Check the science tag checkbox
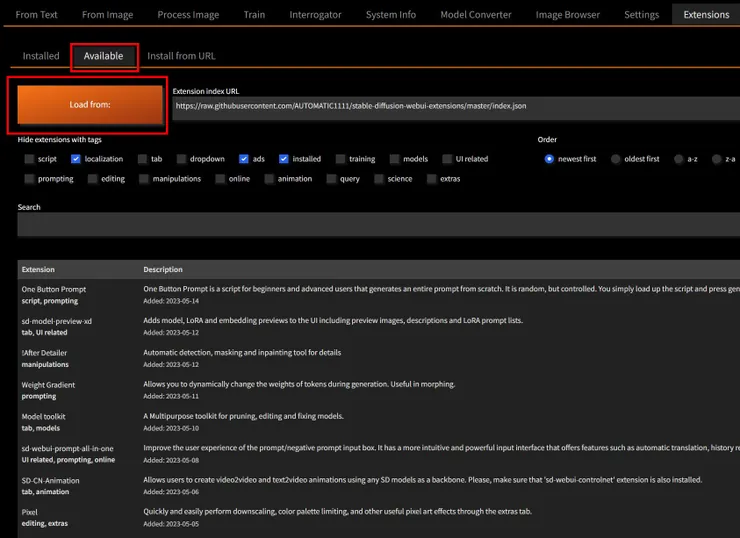Viewport: 740px width, 538px height. click(379, 179)
